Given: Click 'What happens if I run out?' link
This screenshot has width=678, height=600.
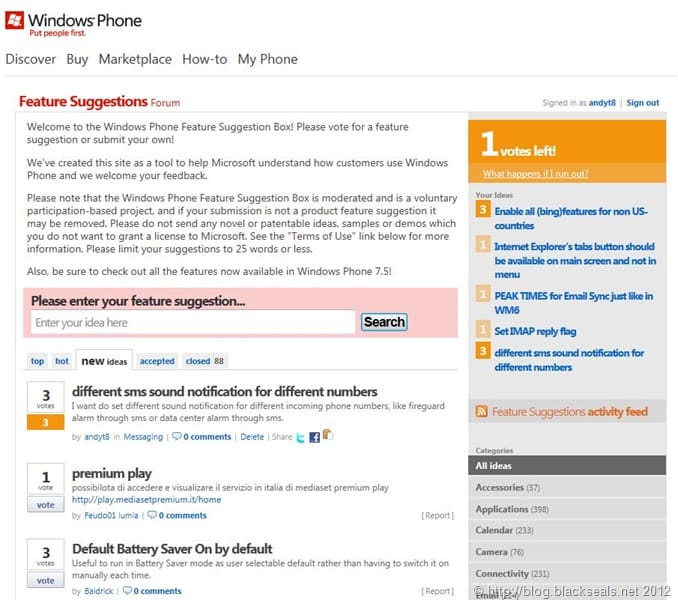Looking at the screenshot, I should [535, 174].
